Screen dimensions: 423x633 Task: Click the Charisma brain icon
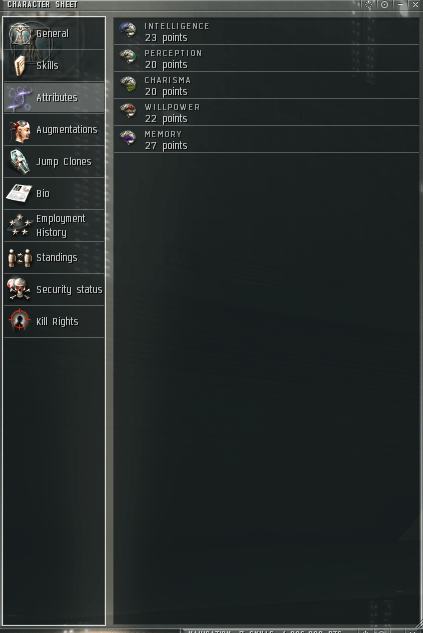128,84
